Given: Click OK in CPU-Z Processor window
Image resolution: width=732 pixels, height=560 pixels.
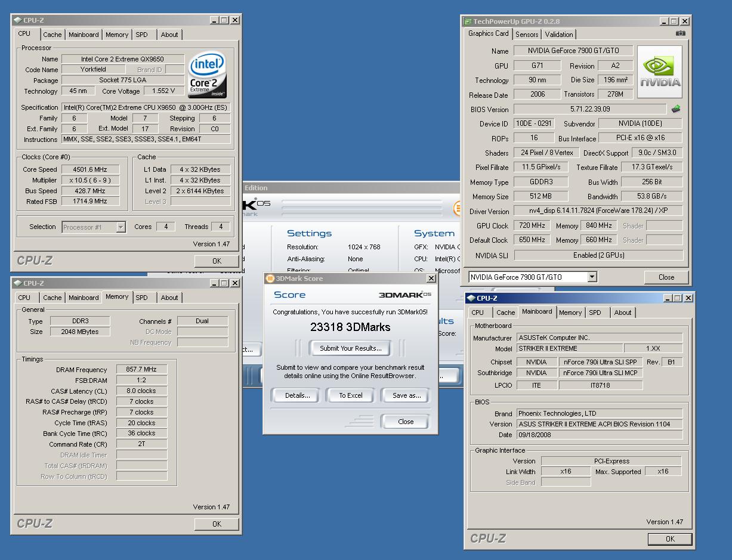Looking at the screenshot, I should click(x=217, y=261).
